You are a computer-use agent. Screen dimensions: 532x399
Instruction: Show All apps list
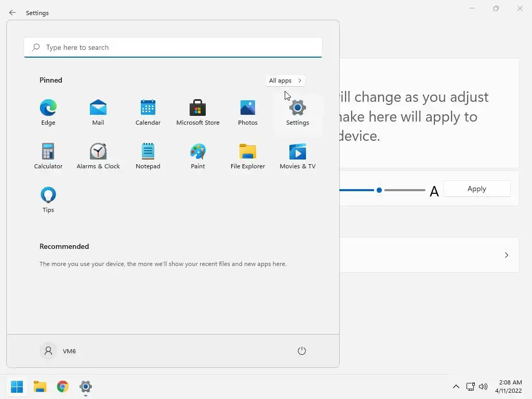pos(285,81)
